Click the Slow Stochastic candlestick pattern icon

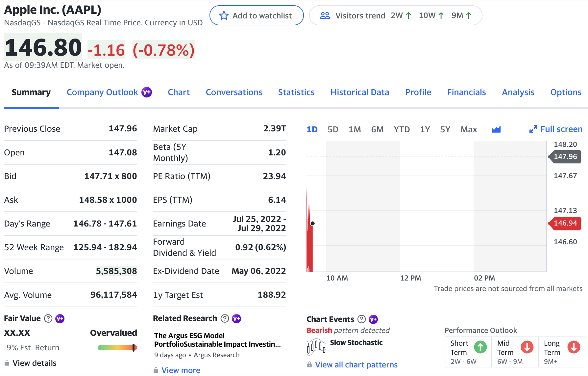(316, 347)
